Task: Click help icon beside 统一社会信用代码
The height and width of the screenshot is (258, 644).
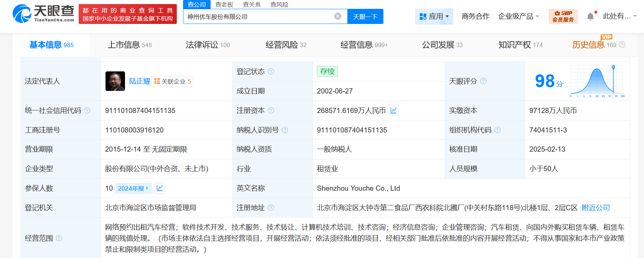Action: [x=87, y=110]
